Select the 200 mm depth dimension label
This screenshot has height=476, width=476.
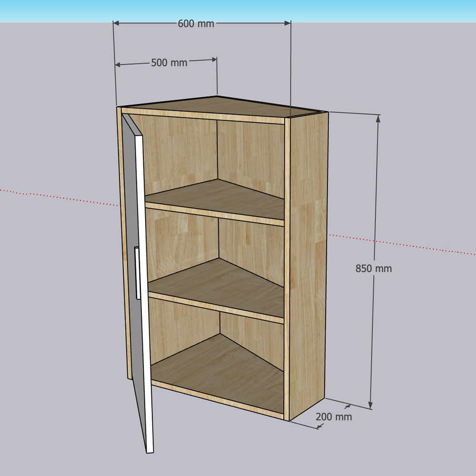[x=334, y=417]
